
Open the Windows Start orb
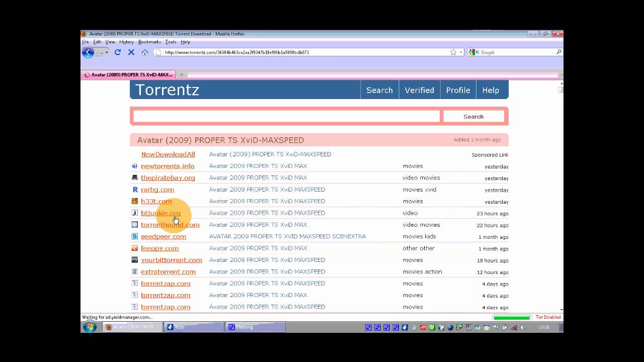point(90,327)
